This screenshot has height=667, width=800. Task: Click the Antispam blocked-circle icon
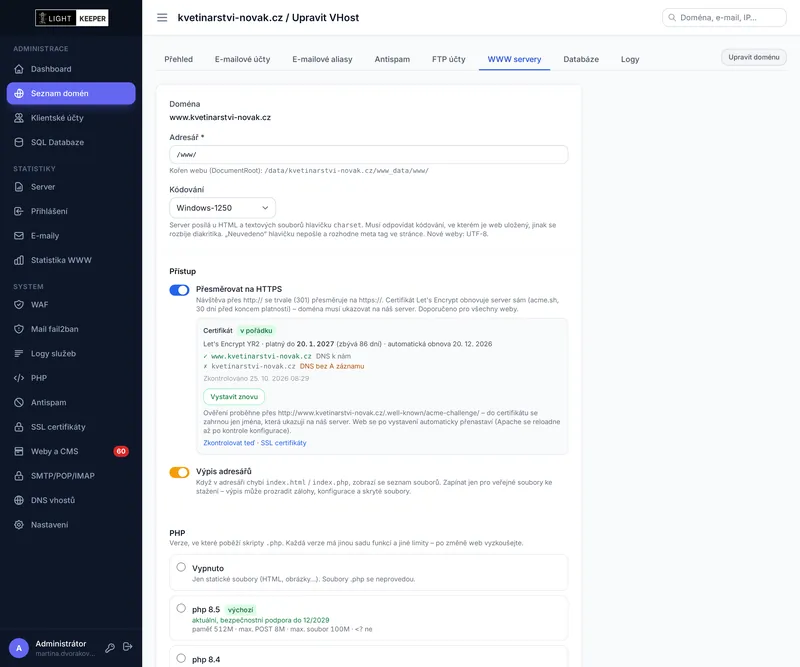19,403
